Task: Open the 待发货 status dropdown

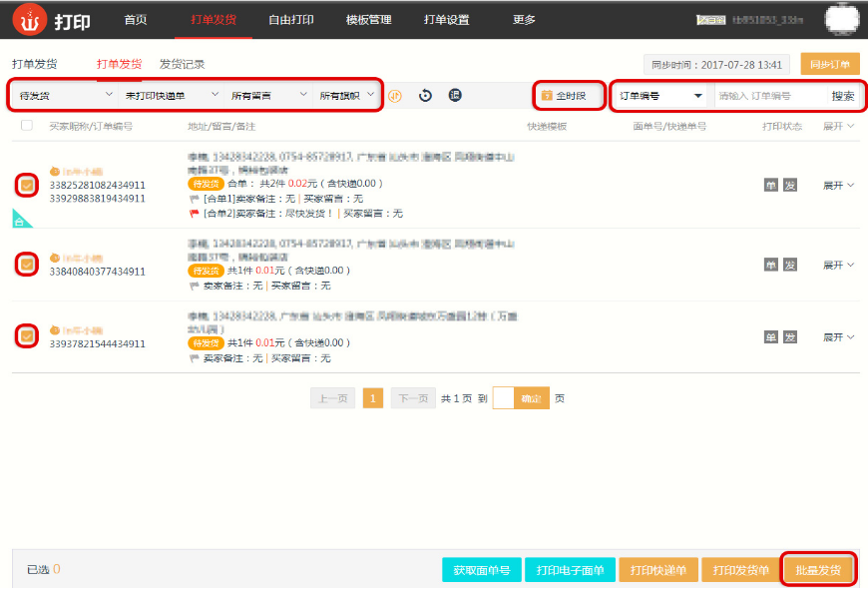Action: (65, 95)
